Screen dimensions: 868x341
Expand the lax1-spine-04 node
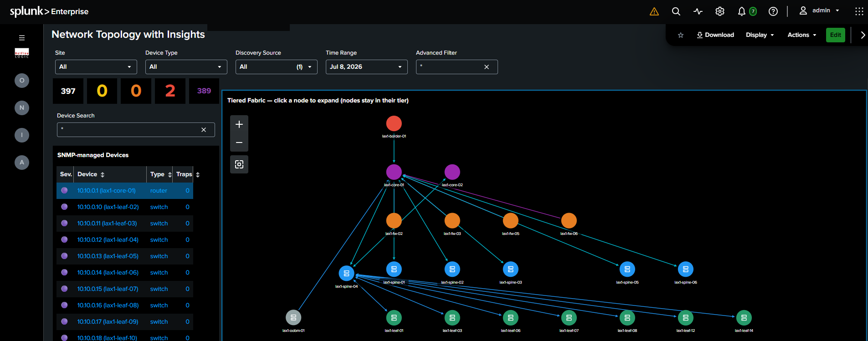(x=346, y=273)
